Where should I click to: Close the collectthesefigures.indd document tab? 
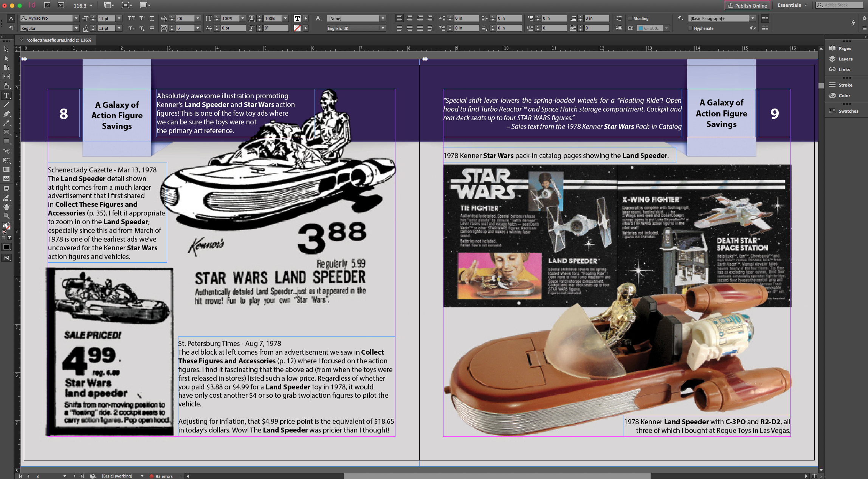pos(22,40)
